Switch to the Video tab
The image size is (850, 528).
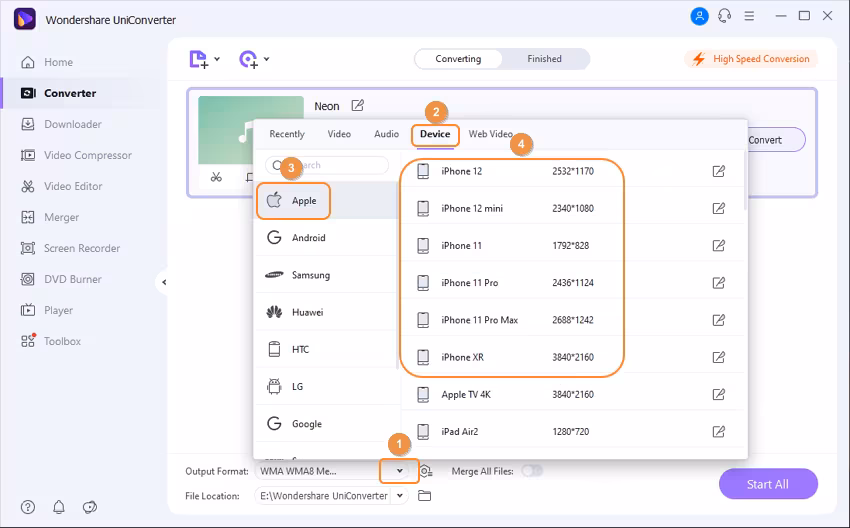(x=339, y=134)
